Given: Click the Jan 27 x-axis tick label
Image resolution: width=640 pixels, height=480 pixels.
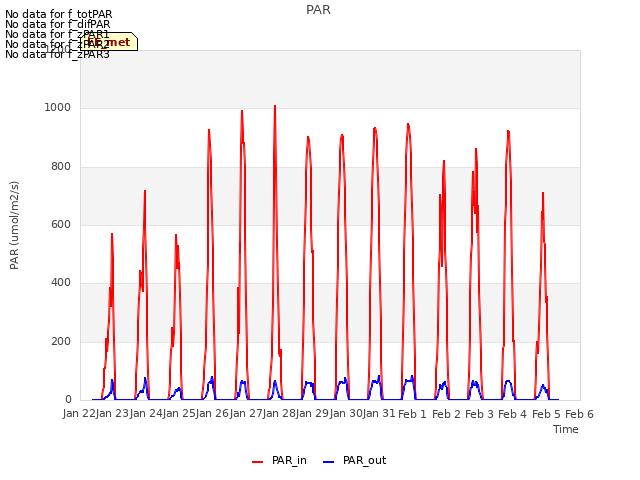Looking at the screenshot, I should pos(246,414).
